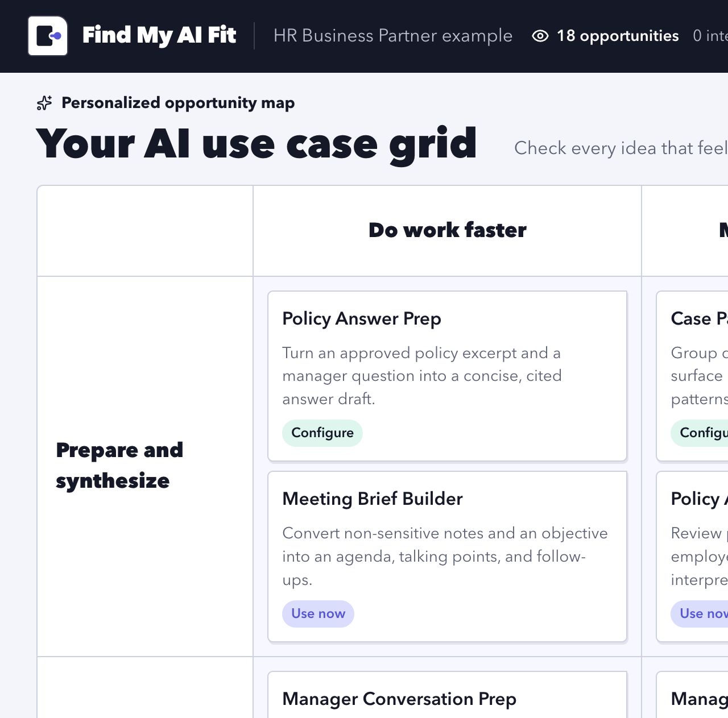Viewport: 728px width, 718px height.
Task: Click Configure badge on the Case card
Action: click(700, 433)
